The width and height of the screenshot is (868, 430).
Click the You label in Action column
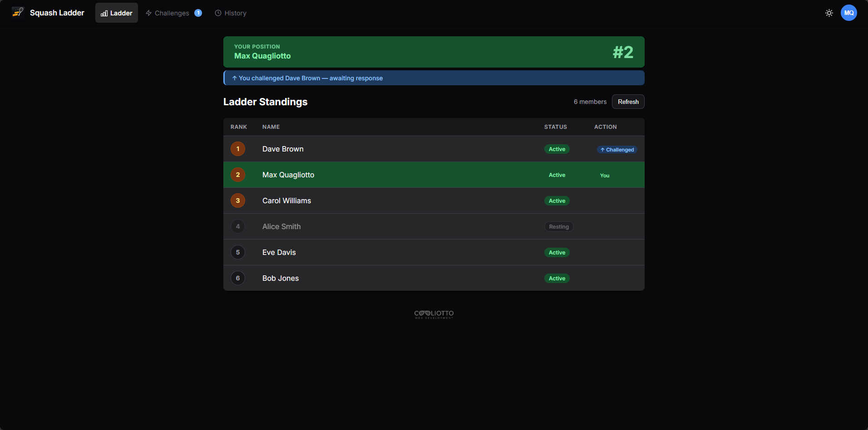click(x=605, y=176)
